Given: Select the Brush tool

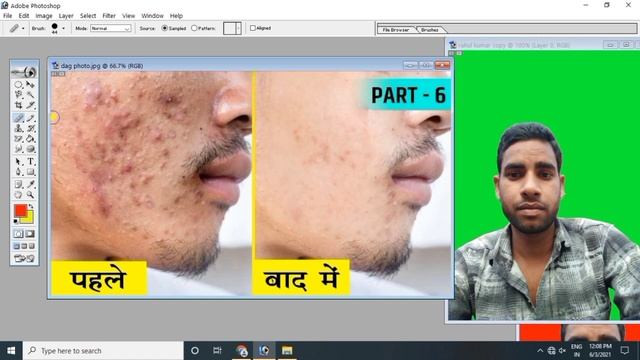Looking at the screenshot, I should pyautogui.click(x=31, y=118).
